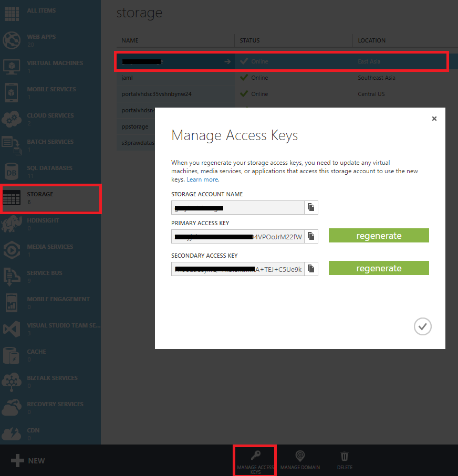This screenshot has height=476, width=458.
Task: Click the New plus button
Action: tap(28, 461)
